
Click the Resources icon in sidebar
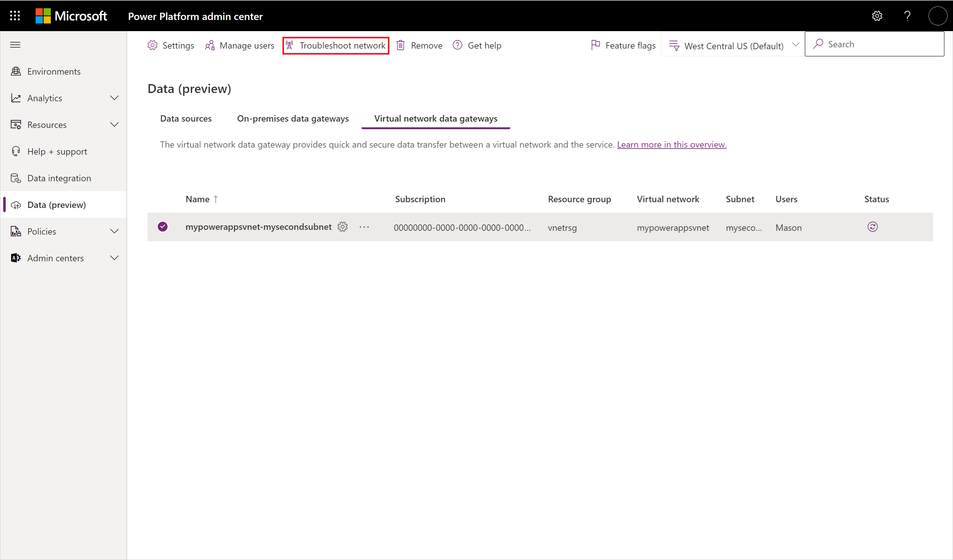click(x=16, y=125)
